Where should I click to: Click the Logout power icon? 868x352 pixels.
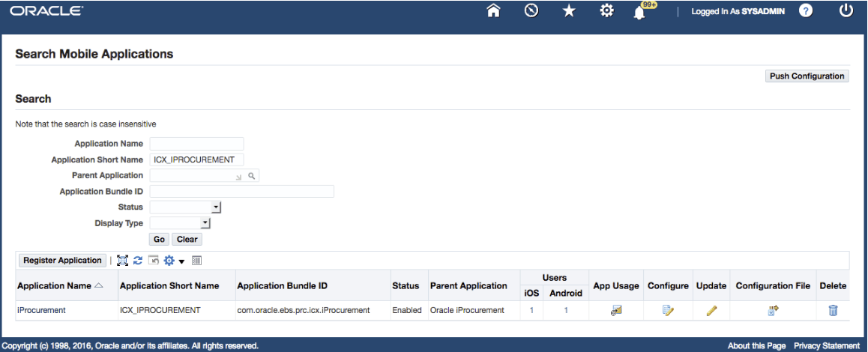[x=846, y=10]
